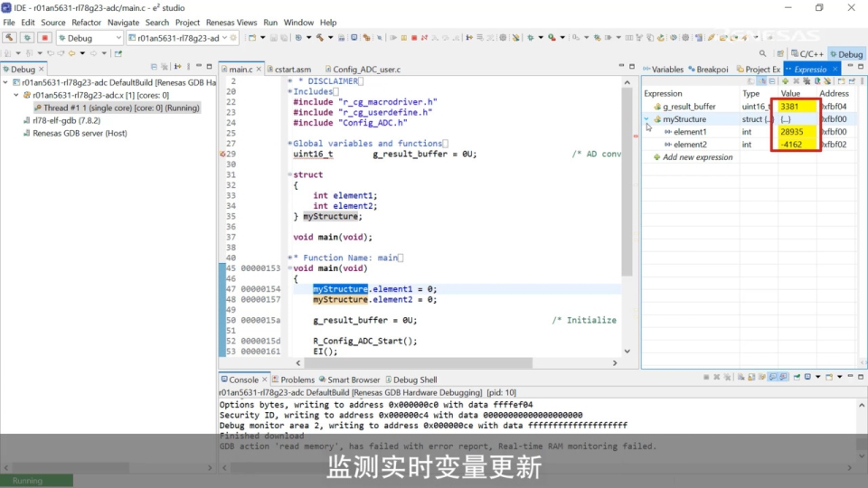
Task: Click the editor horizontal scrollbar thumb
Action: (418, 363)
